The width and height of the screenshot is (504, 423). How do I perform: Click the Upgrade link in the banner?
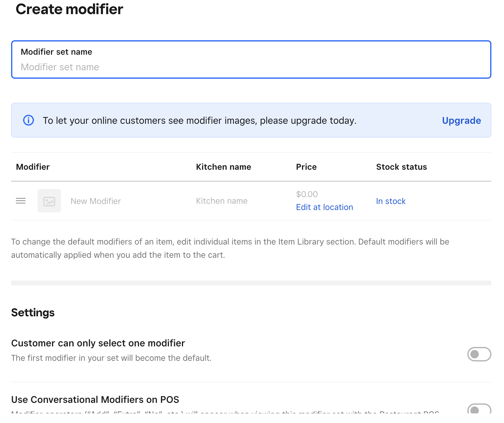pyautogui.click(x=461, y=120)
